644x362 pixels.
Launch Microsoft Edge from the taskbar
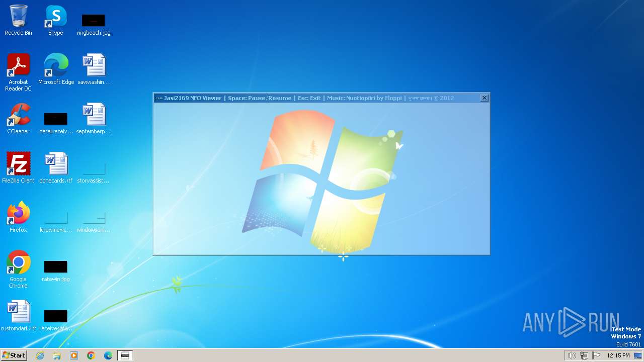(108, 355)
